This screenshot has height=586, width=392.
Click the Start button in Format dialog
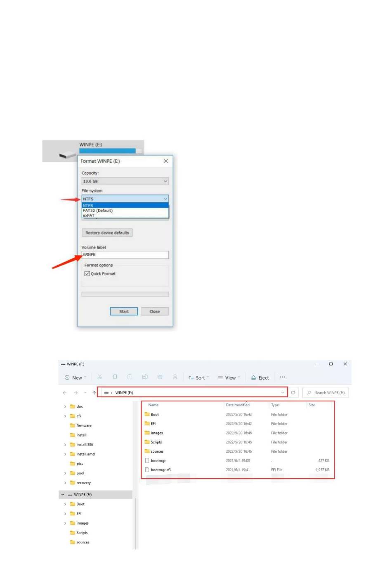(x=124, y=311)
